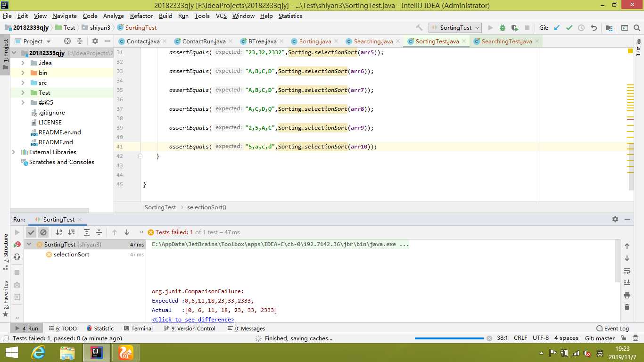Toggle Sort Alphabetically in test runner

pyautogui.click(x=59, y=232)
